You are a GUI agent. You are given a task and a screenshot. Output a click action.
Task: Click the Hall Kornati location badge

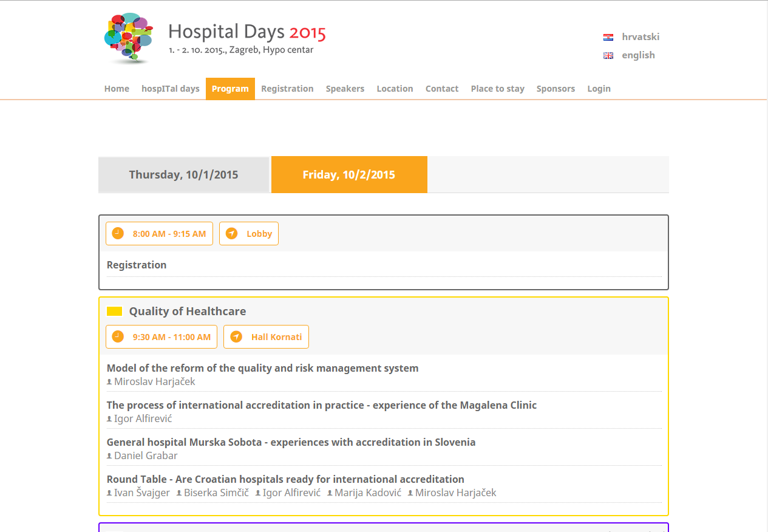pyautogui.click(x=266, y=337)
